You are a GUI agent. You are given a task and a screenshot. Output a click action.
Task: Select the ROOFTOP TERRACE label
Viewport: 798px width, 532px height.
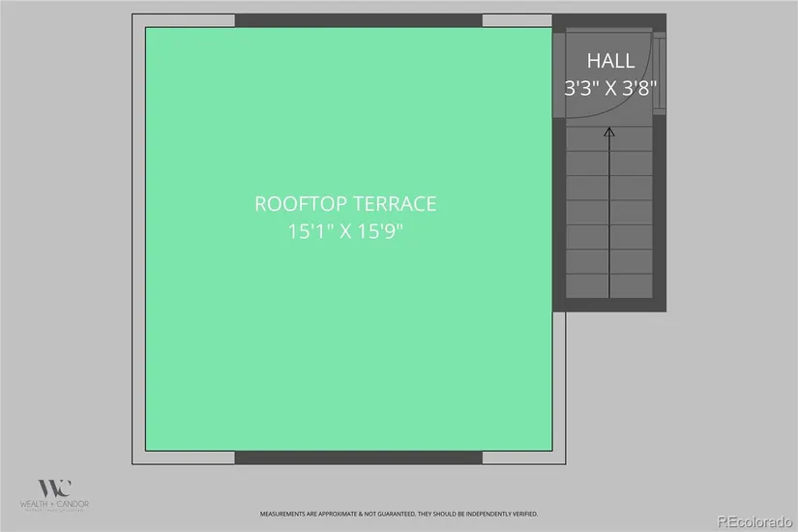345,204
